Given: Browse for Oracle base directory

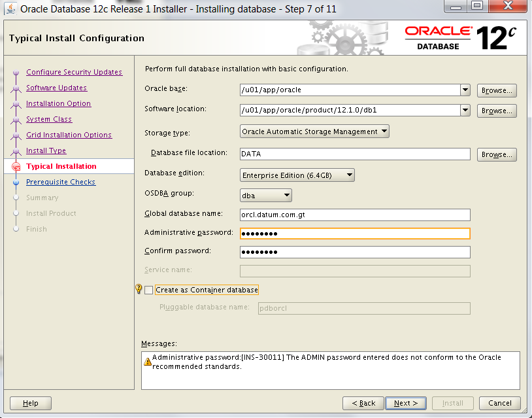Looking at the screenshot, I should coord(497,90).
